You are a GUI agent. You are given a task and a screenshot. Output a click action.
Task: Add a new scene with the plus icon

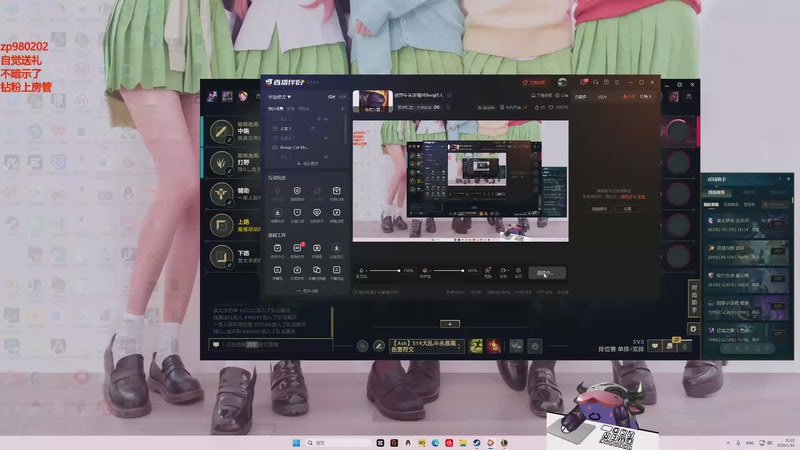click(x=342, y=108)
